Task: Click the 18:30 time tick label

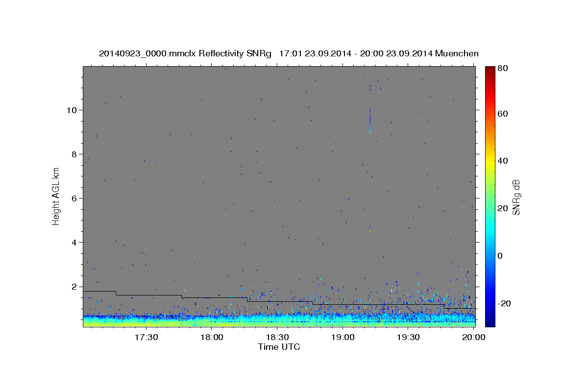Action: tap(277, 337)
